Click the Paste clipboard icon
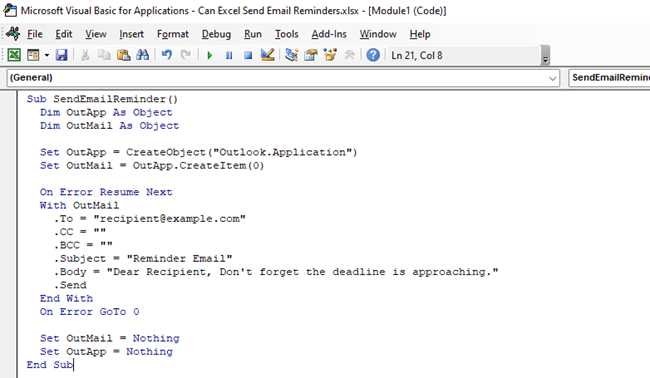The image size is (650, 378). coord(123,55)
